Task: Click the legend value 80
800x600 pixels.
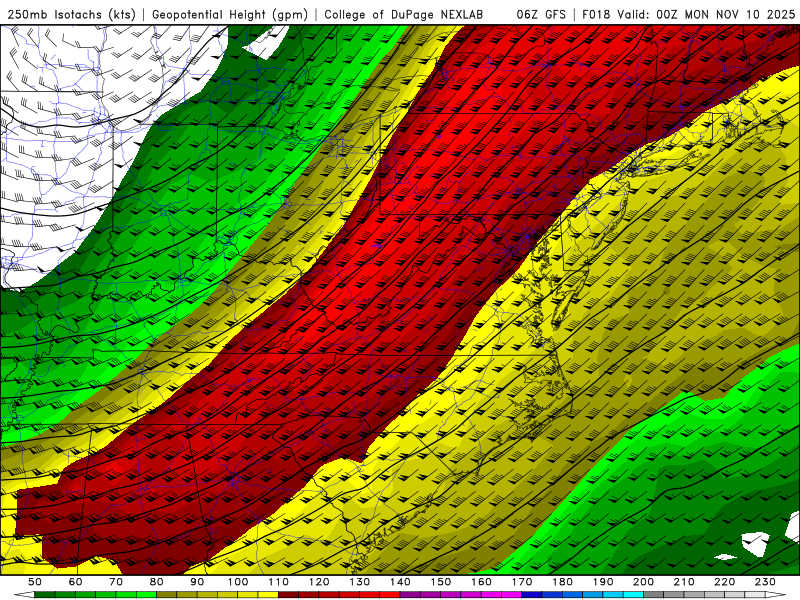Action: point(157,582)
